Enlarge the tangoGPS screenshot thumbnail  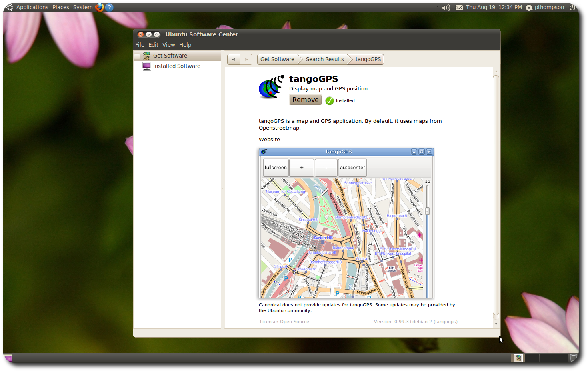[x=346, y=223]
